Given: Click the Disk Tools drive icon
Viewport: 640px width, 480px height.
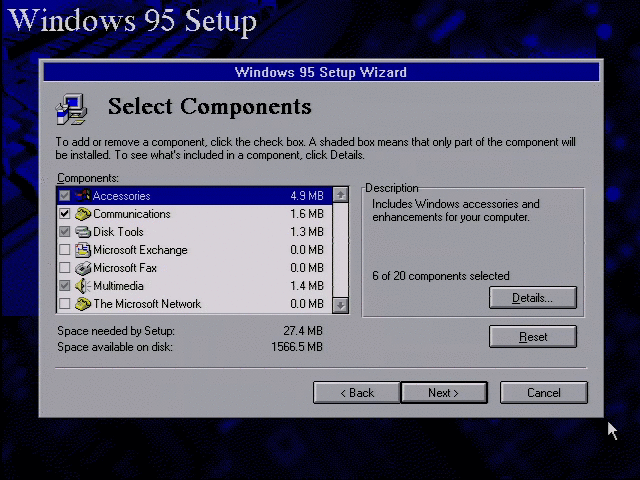Looking at the screenshot, I should coord(83,232).
